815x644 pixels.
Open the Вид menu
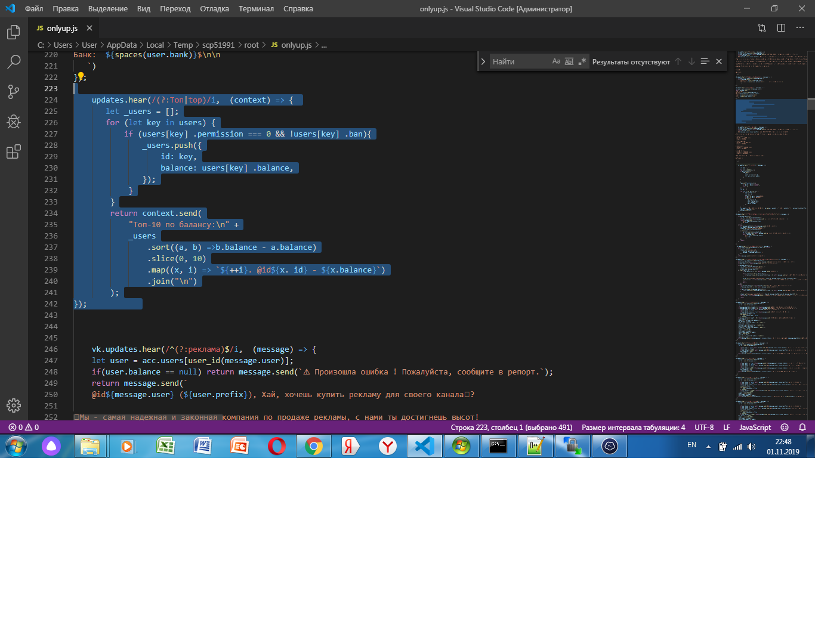click(144, 8)
